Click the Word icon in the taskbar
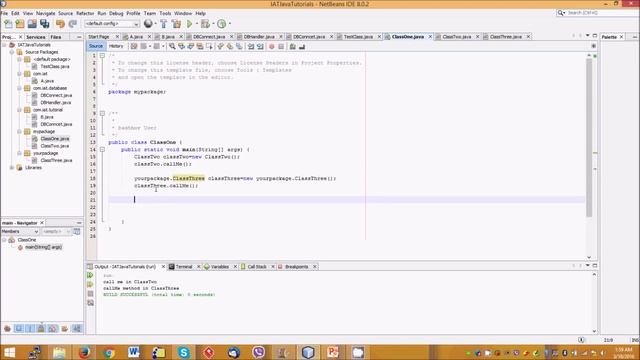The height and width of the screenshot is (360, 640). pyautogui.click(x=134, y=352)
